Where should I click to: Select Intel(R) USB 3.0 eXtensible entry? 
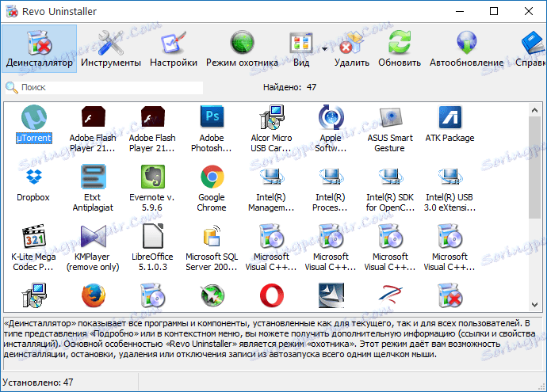coord(449,188)
